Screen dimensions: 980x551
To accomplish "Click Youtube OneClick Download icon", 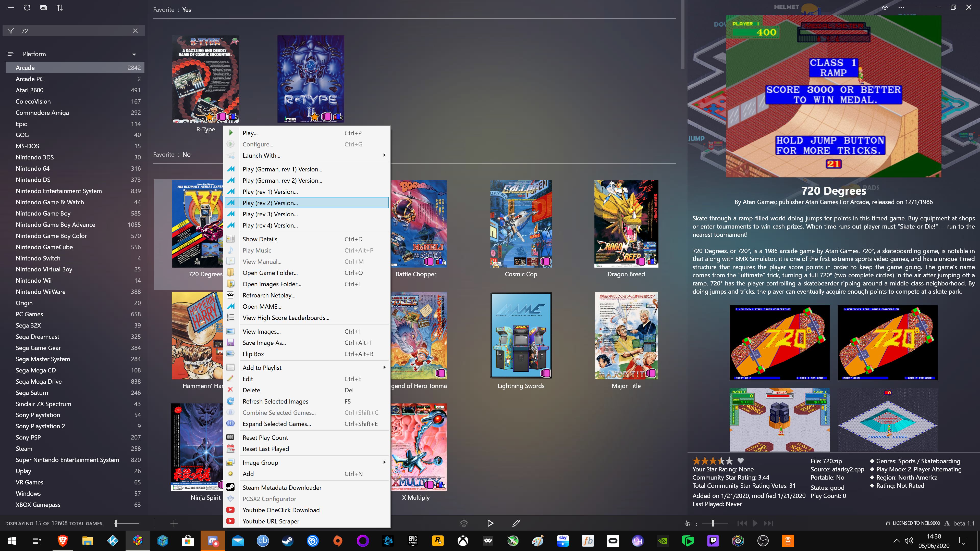I will [230, 510].
